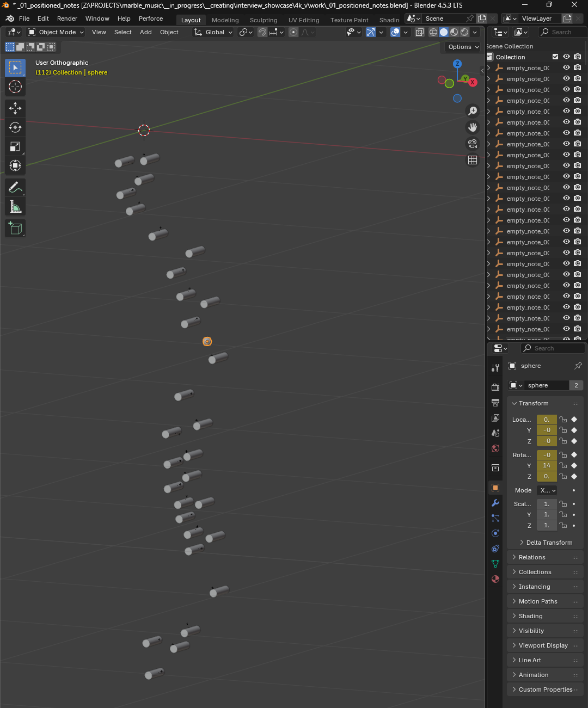The width and height of the screenshot is (588, 708).
Task: Activate the Annotate tool
Action: coord(15,188)
